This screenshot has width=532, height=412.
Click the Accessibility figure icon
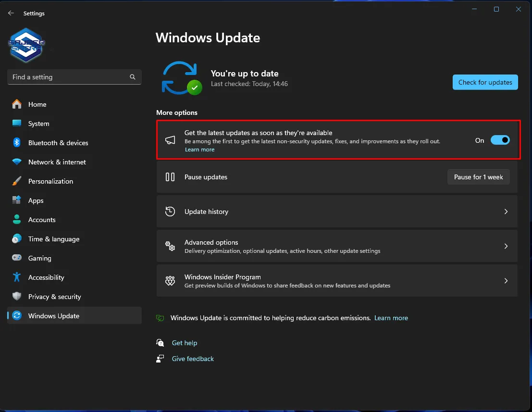pos(17,277)
